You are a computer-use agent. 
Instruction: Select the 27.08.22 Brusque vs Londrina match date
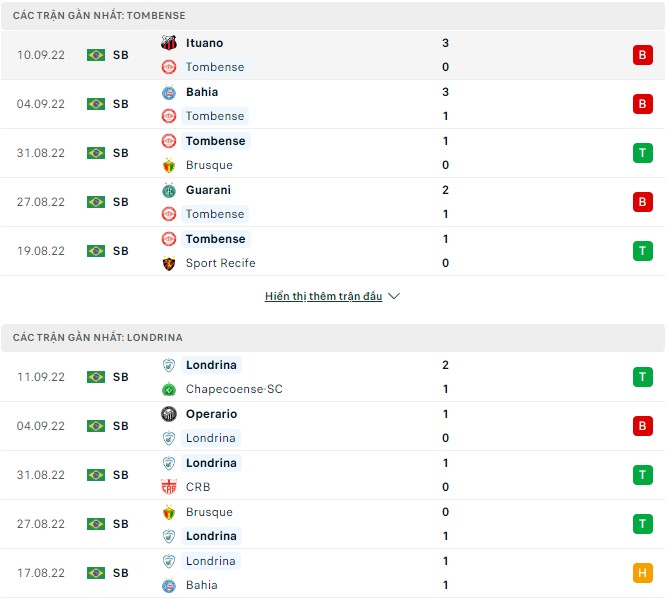tap(40, 524)
